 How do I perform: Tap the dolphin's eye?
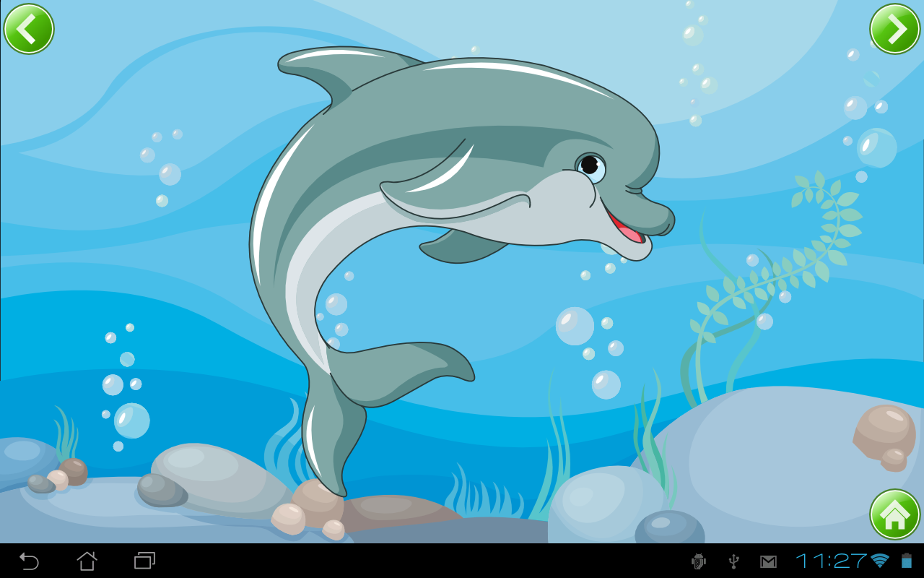pyautogui.click(x=590, y=165)
